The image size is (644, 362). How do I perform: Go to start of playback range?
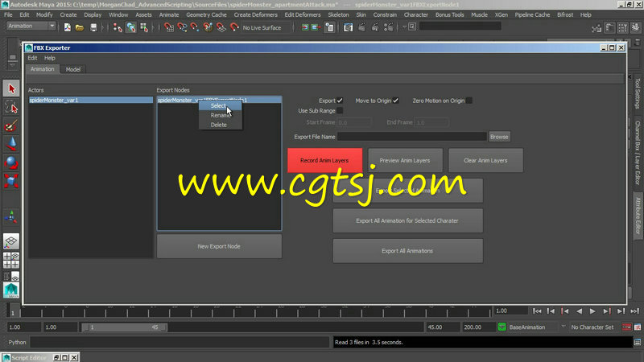(537, 311)
